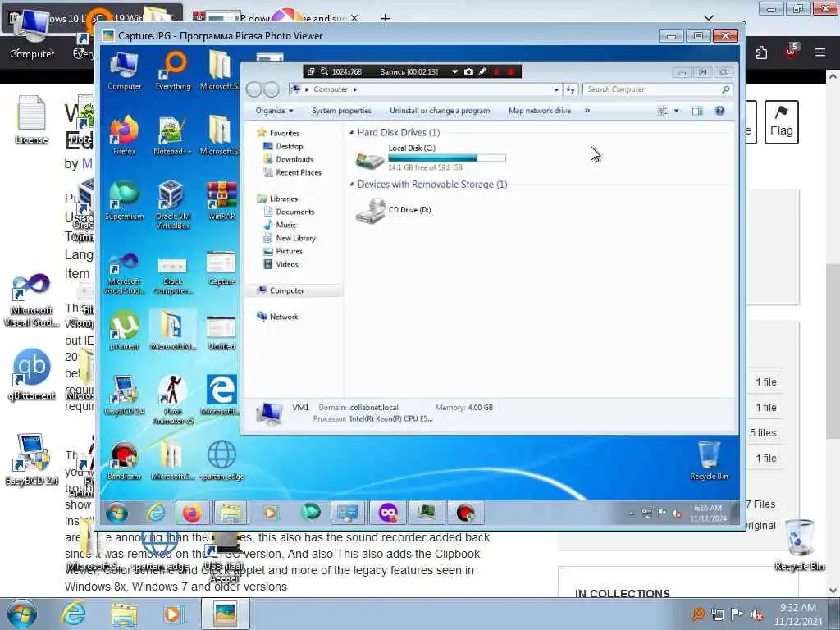
Task: Click the Start orb on the bottom Windows taskbar
Action: coord(21,614)
